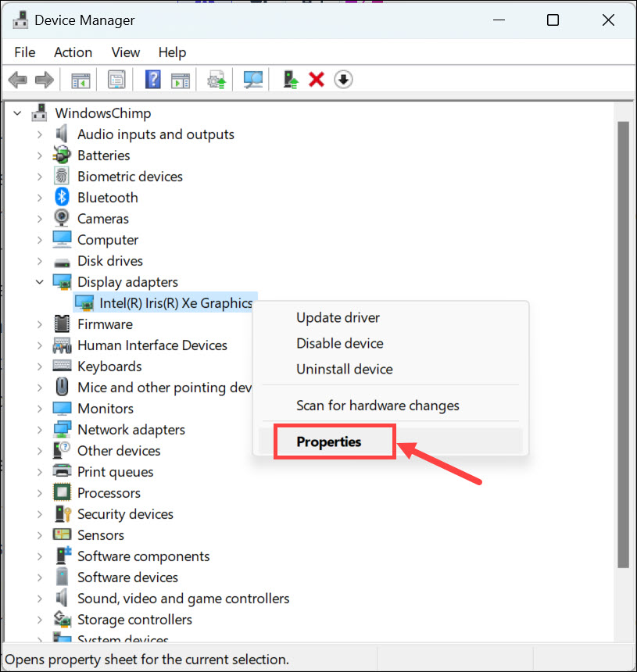The height and width of the screenshot is (672, 637).
Task: Open the Properties toolbar icon
Action: (116, 79)
